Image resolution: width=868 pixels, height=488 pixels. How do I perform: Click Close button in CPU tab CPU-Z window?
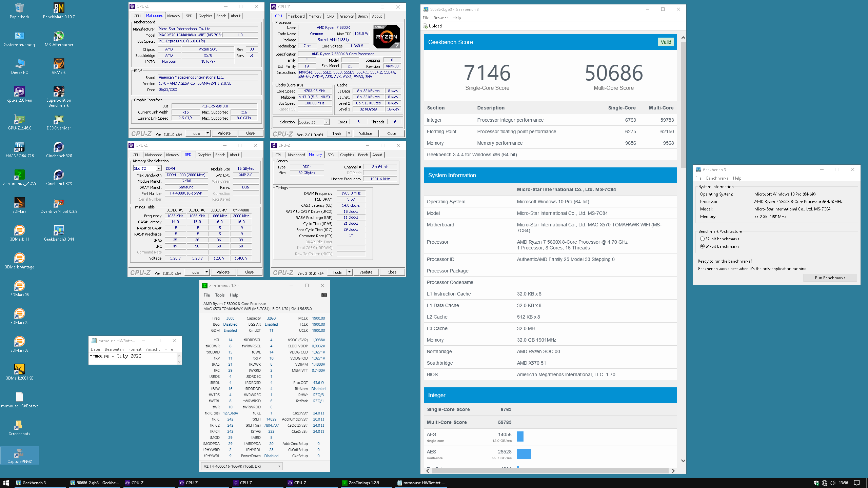pos(392,134)
